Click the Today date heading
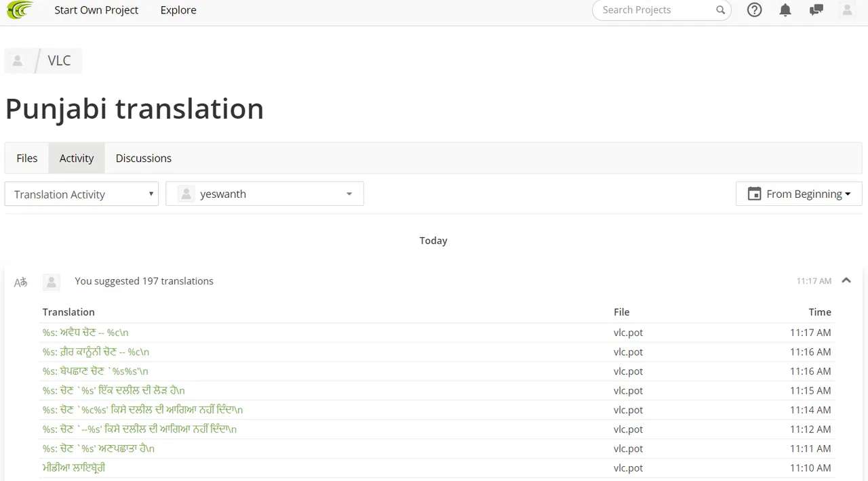This screenshot has height=481, width=868. click(x=433, y=240)
